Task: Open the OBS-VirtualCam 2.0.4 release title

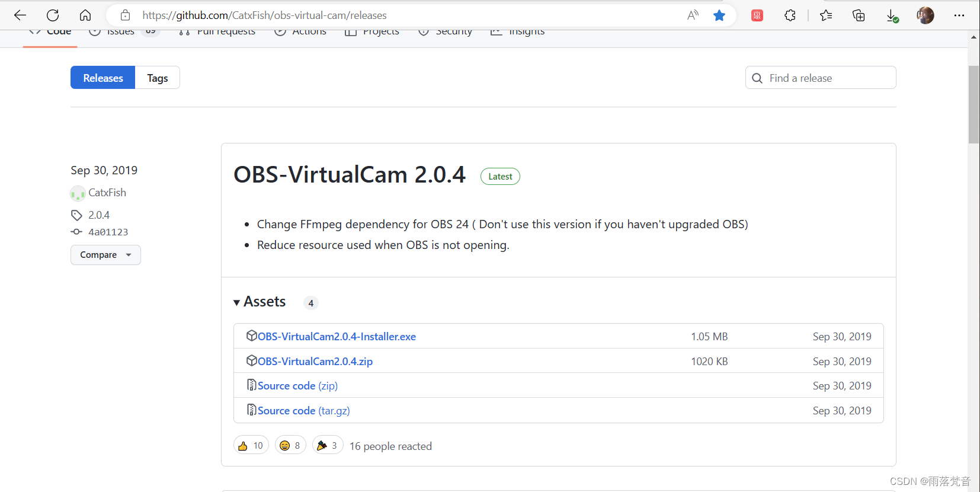Action: [350, 175]
